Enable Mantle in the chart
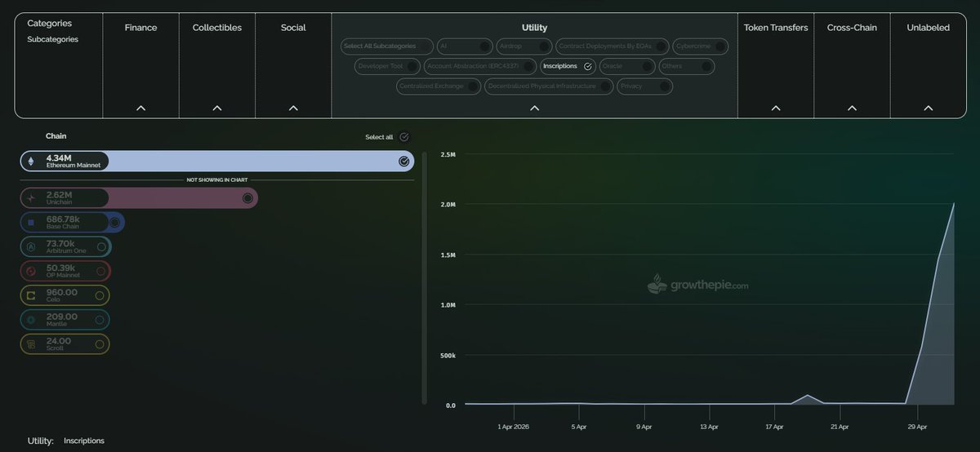 tap(100, 320)
